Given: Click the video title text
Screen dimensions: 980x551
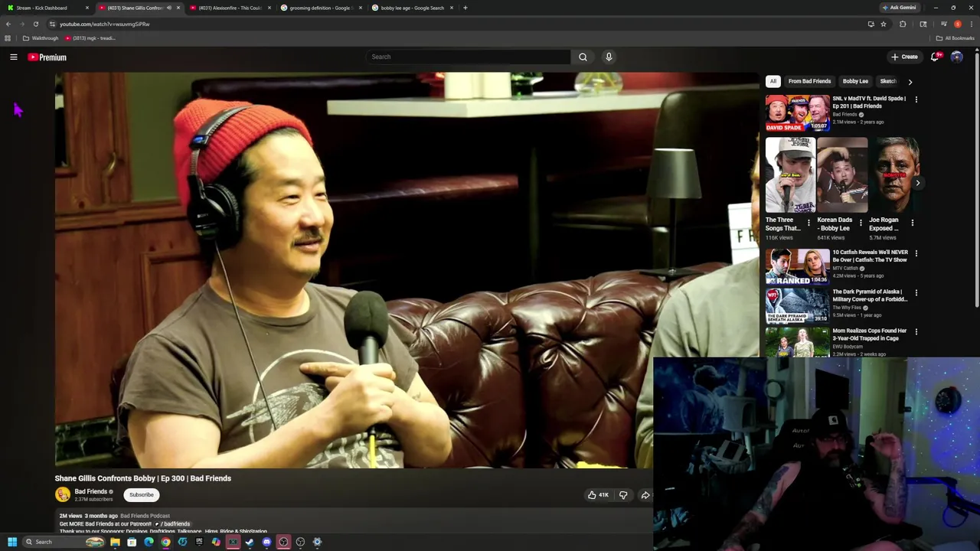Looking at the screenshot, I should [x=143, y=478].
